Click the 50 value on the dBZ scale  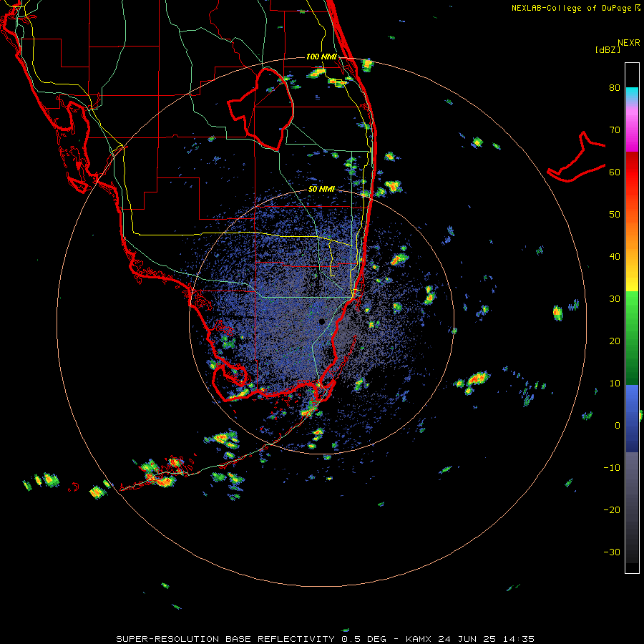[615, 215]
